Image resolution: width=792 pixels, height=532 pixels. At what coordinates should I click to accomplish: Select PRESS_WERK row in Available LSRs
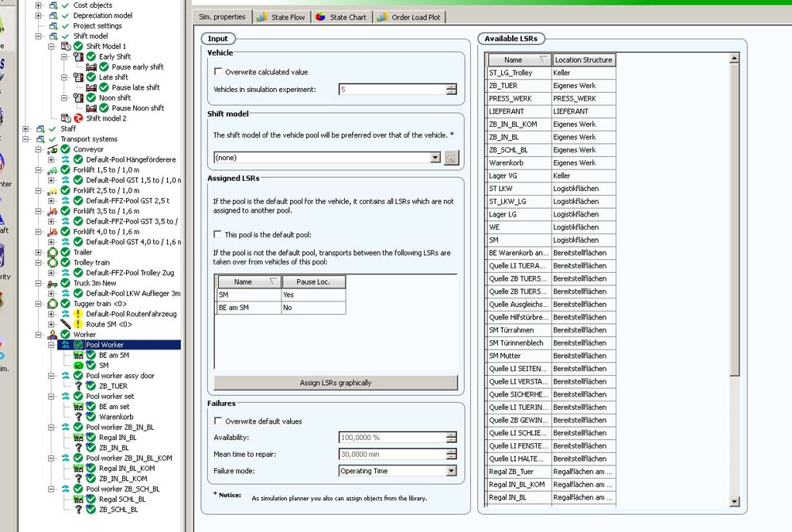click(551, 98)
